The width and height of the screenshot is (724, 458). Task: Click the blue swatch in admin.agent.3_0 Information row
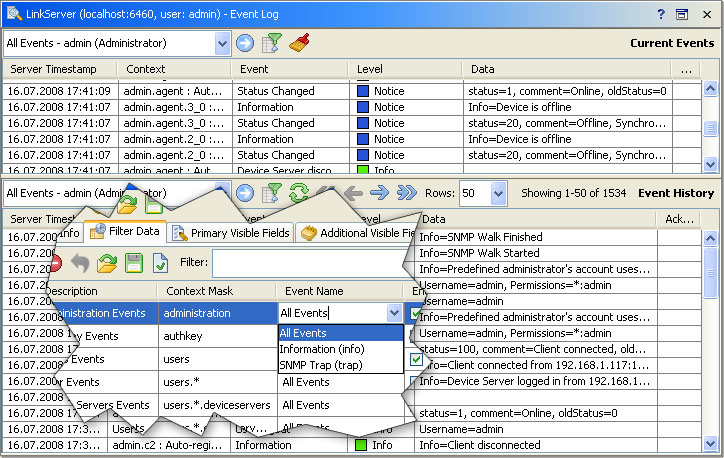click(x=363, y=107)
